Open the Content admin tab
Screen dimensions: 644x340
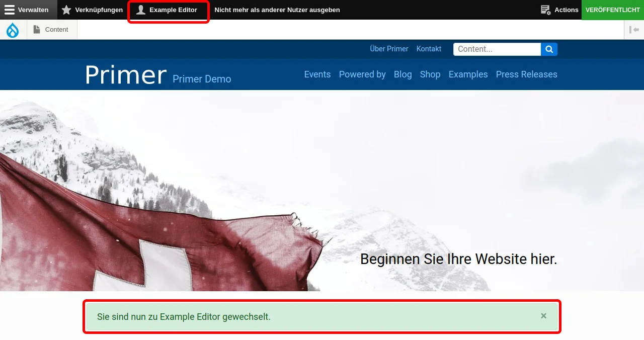click(x=51, y=30)
